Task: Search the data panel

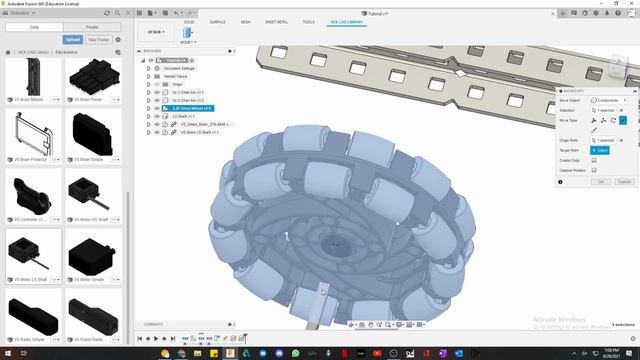Action: pyautogui.click(x=118, y=13)
